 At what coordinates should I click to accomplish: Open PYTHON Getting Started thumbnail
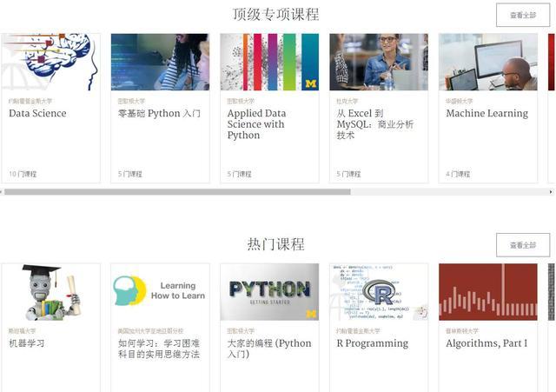(269, 292)
